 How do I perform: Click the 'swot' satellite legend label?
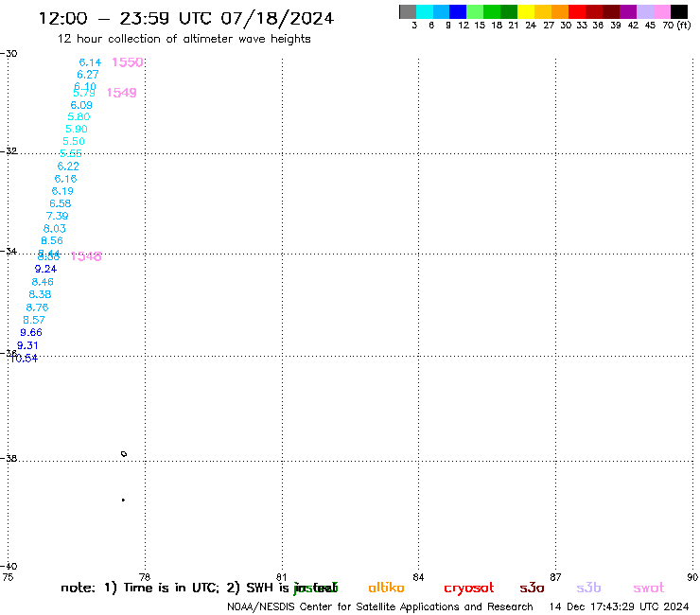point(649,588)
